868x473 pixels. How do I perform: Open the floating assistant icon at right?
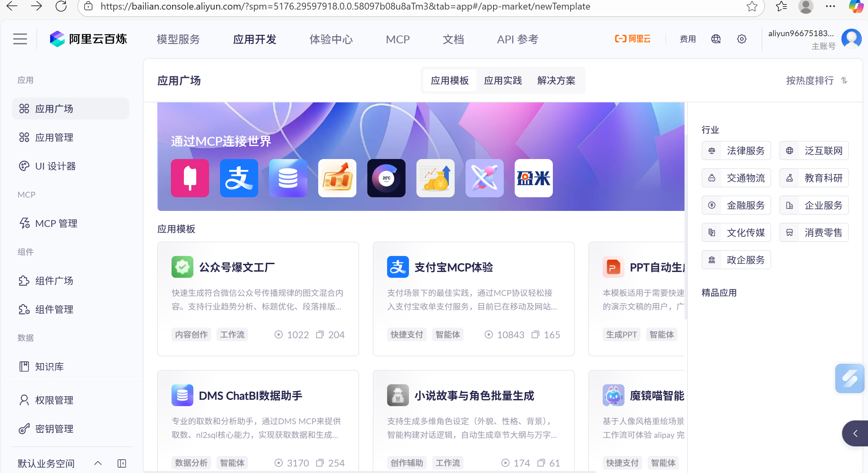coord(849,378)
